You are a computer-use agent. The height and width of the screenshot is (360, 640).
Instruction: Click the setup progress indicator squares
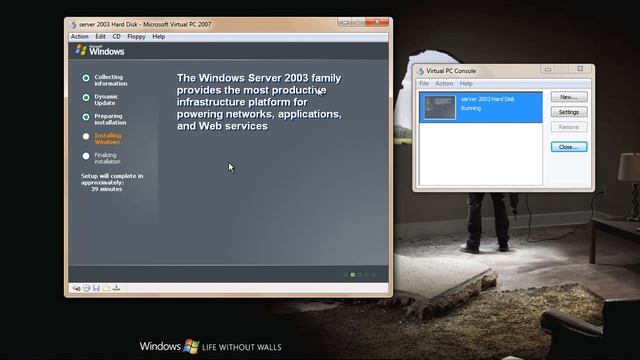[x=360, y=275]
